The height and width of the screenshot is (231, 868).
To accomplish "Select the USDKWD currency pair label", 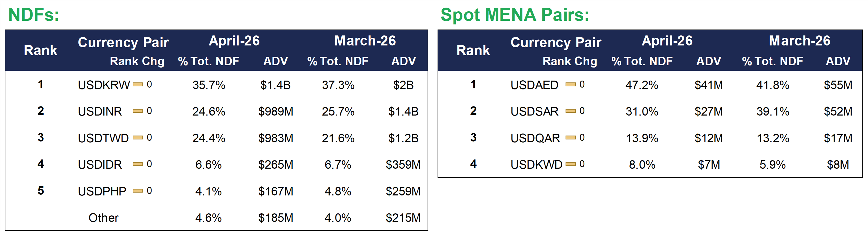I will coord(536,165).
